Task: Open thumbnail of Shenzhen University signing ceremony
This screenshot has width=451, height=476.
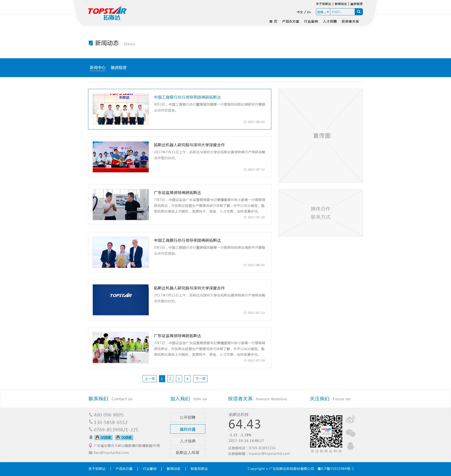Action: pos(121,157)
